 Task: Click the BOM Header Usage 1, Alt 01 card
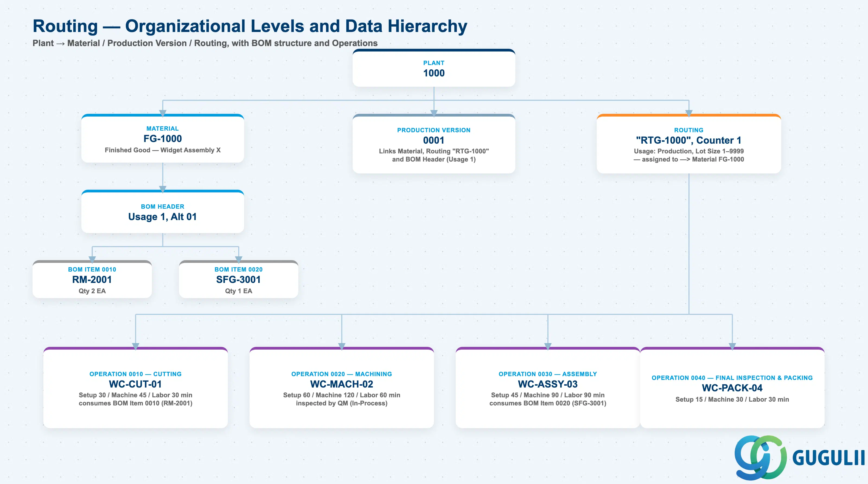[x=162, y=211]
